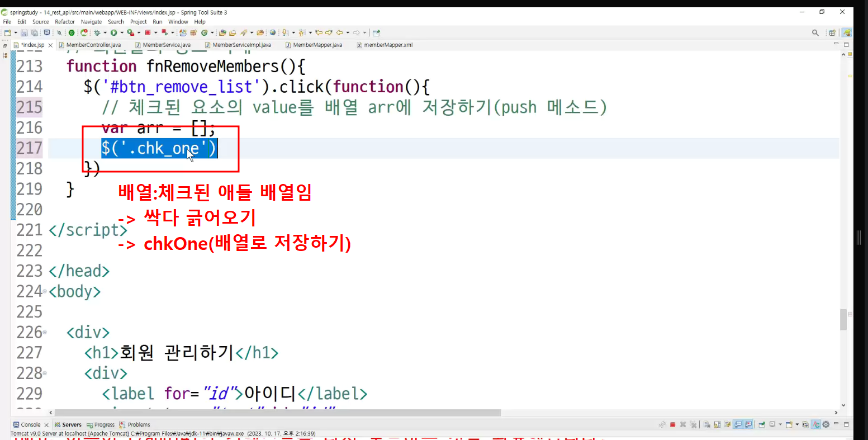Terminate server with red stop icon in Console
The height and width of the screenshot is (440, 868).
[673, 425]
